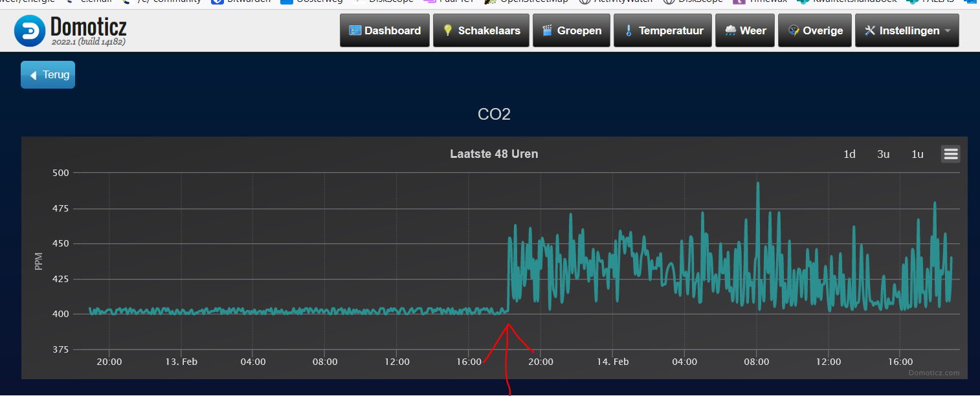This screenshot has width=980, height=396.
Task: Open Weer via its cloud icon
Action: 731,30
